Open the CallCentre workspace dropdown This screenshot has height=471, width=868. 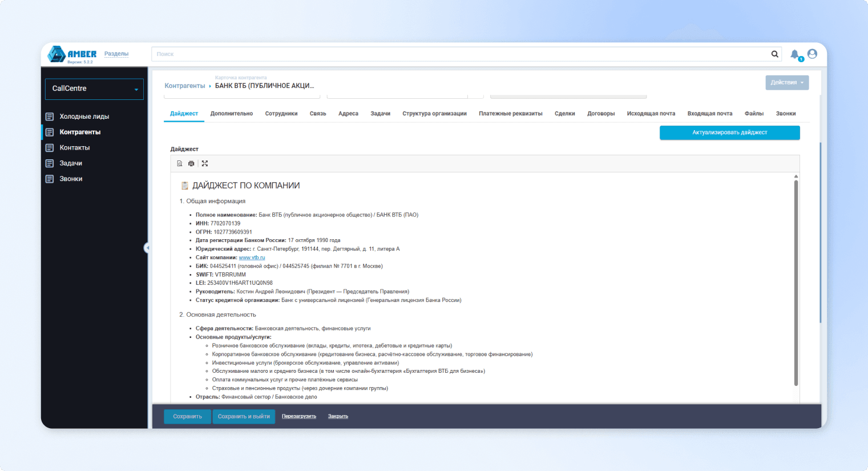[x=94, y=89]
